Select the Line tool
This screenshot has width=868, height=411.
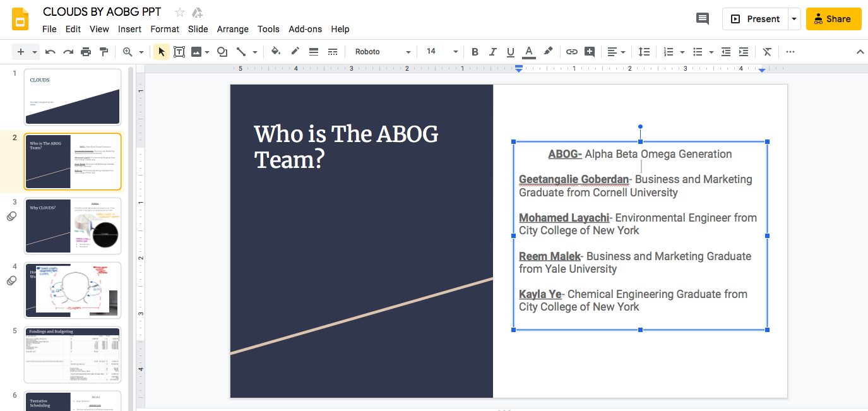pyautogui.click(x=241, y=52)
